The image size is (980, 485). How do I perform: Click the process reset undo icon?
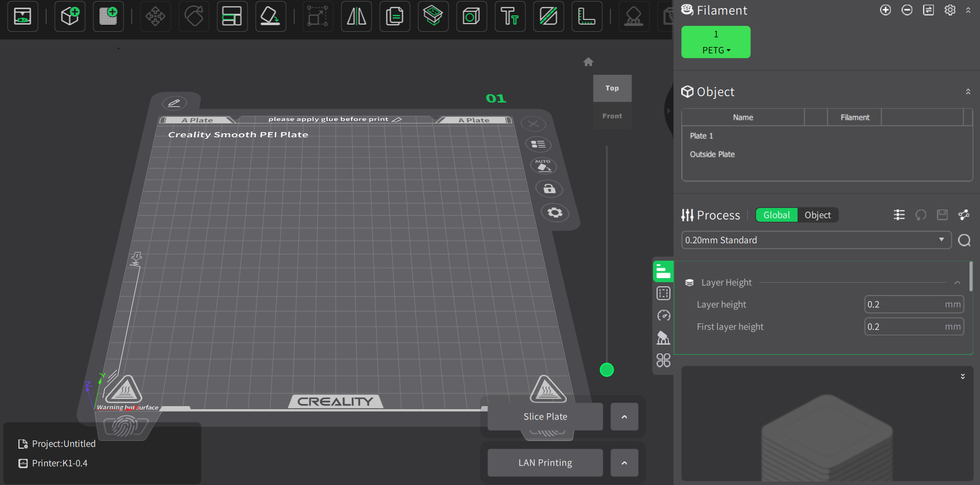pyautogui.click(x=921, y=215)
